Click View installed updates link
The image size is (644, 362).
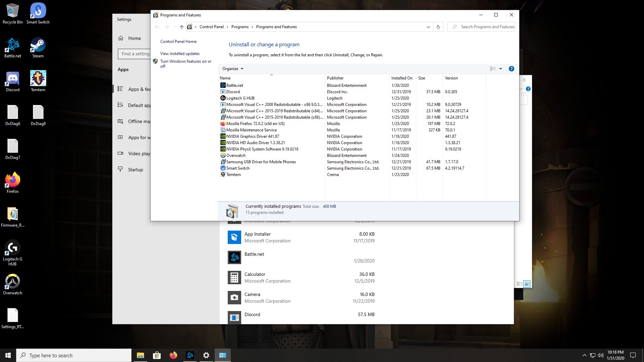(x=180, y=53)
